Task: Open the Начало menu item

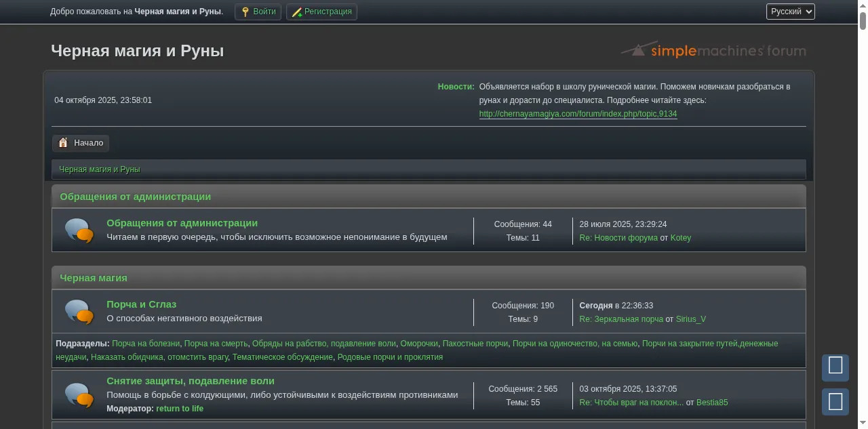Action: 81,143
